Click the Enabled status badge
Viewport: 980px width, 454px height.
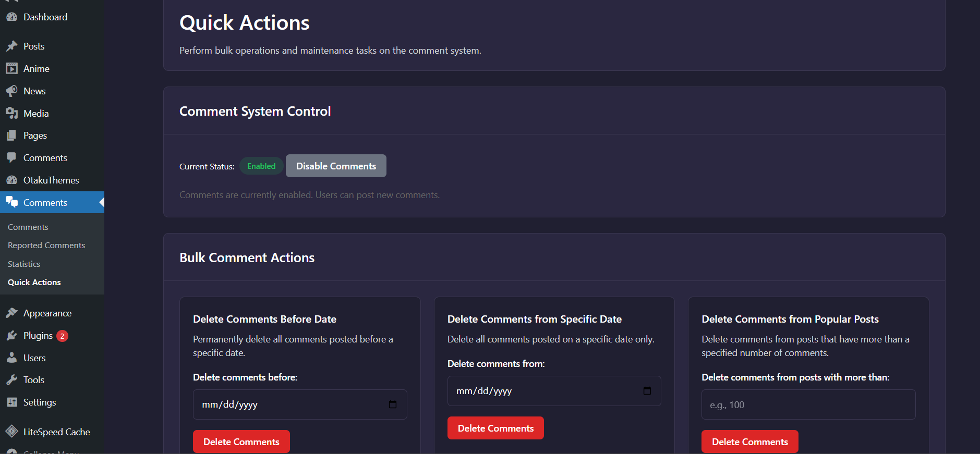[261, 166]
